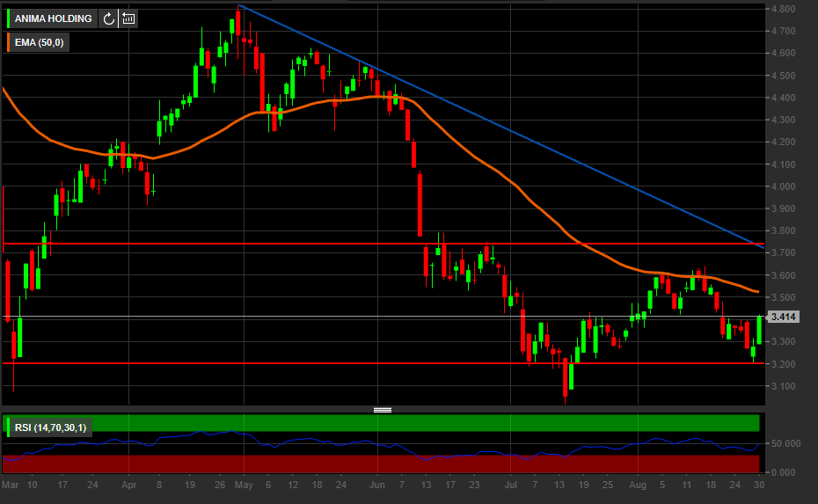The height and width of the screenshot is (504, 818).
Task: Click the 3.100 price axis label
Action: point(783,387)
